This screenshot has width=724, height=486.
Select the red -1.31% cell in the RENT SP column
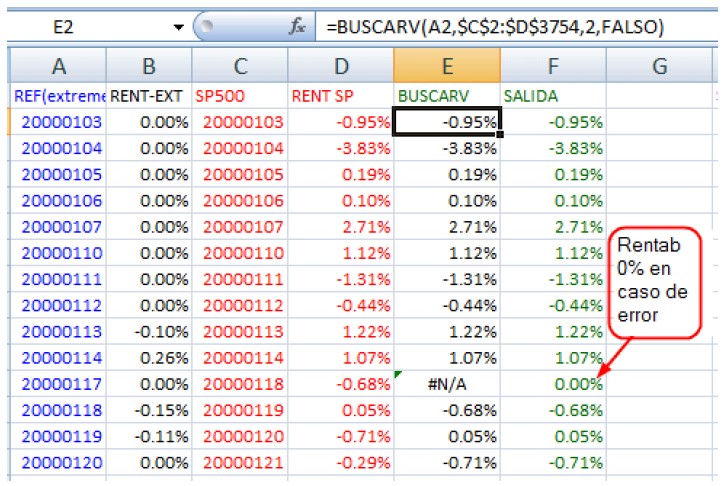pyautogui.click(x=341, y=279)
